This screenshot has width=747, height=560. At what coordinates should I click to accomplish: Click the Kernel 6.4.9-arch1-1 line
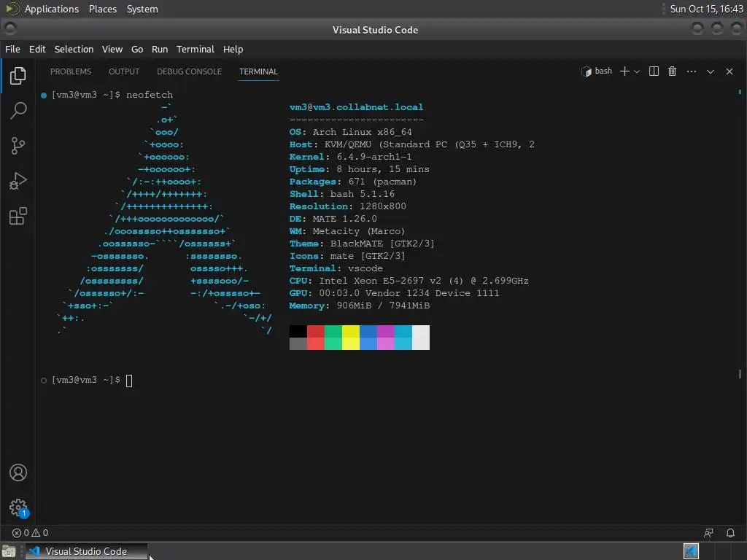[x=351, y=157]
